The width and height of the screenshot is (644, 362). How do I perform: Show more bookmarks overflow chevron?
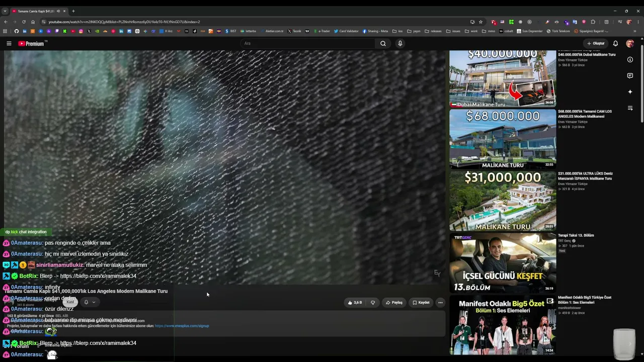(x=635, y=31)
